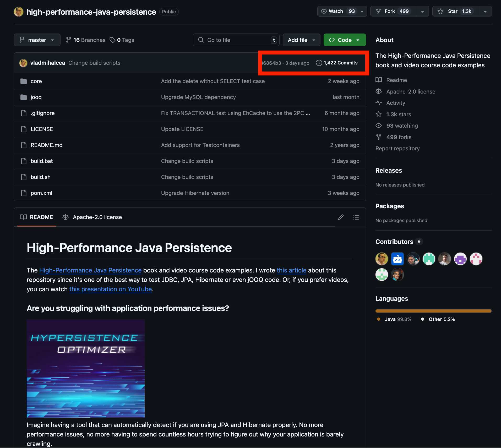501x448 pixels.
Task: Open the pink identicon contributor avatar
Action: pyautogui.click(x=476, y=259)
